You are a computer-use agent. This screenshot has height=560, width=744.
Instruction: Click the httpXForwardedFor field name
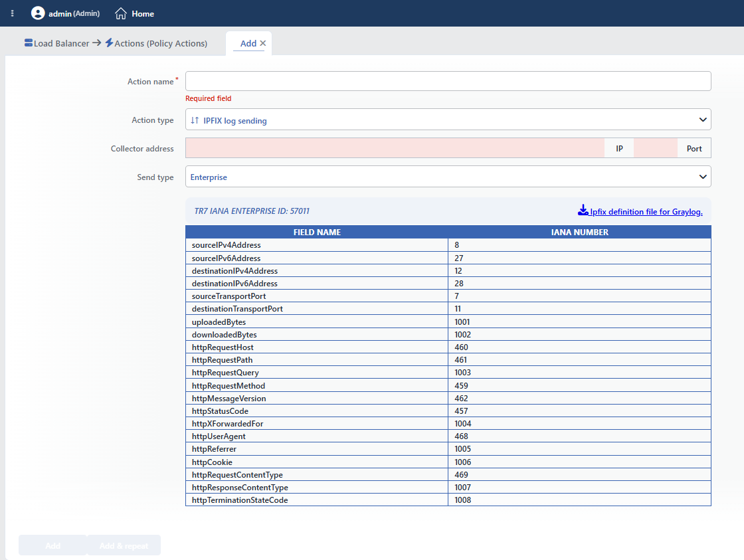(227, 423)
